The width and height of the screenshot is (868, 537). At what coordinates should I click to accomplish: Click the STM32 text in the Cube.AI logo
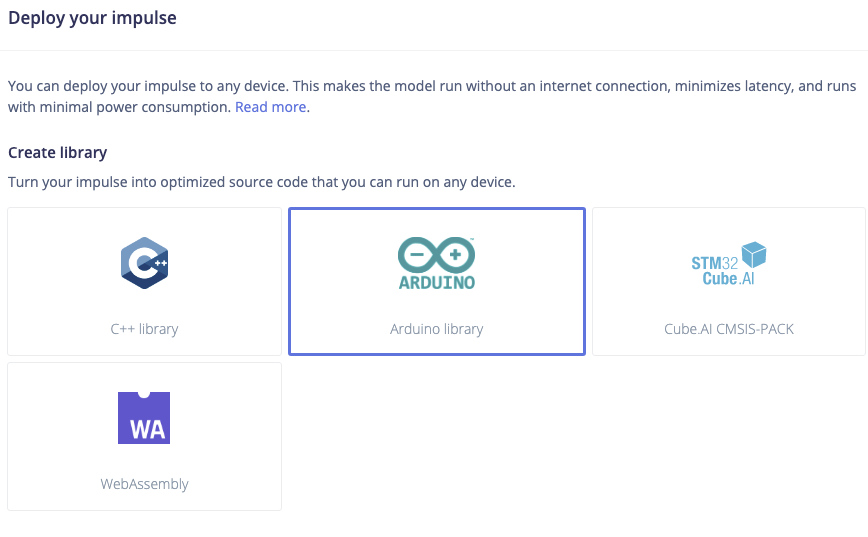(713, 264)
